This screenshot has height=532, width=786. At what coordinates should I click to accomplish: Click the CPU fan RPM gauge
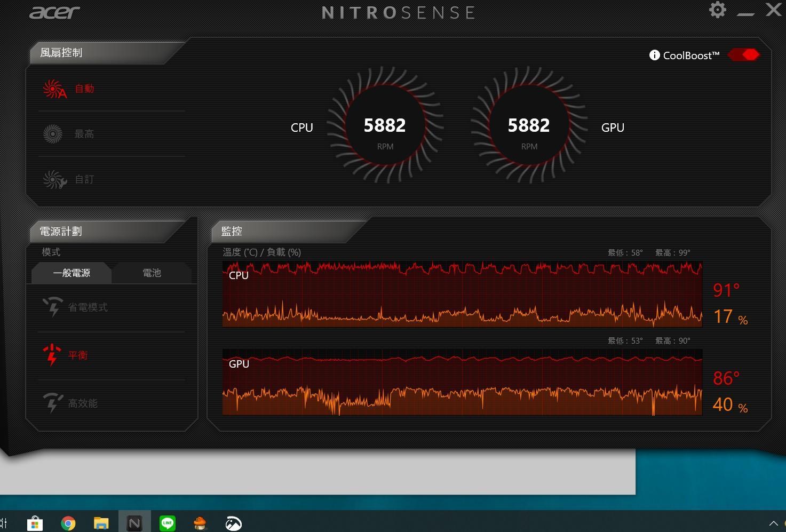click(x=385, y=125)
